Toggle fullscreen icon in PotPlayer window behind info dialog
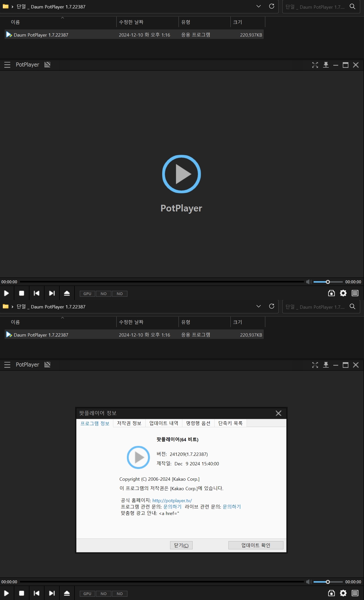 click(315, 365)
